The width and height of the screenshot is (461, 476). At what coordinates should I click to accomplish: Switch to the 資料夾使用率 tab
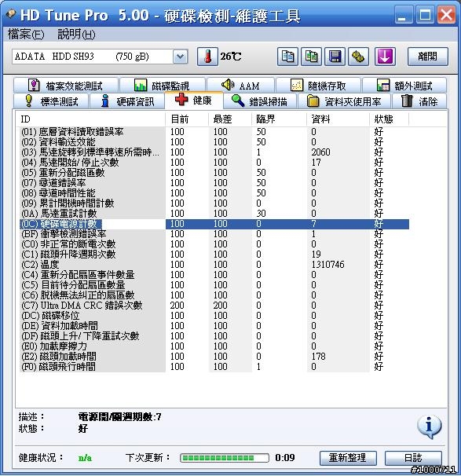[345, 101]
